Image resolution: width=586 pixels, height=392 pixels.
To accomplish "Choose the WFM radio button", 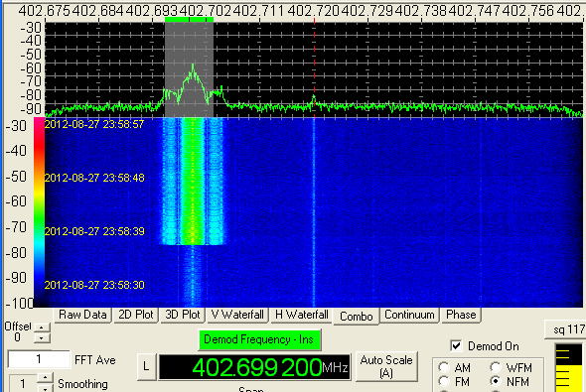I will click(x=496, y=367).
